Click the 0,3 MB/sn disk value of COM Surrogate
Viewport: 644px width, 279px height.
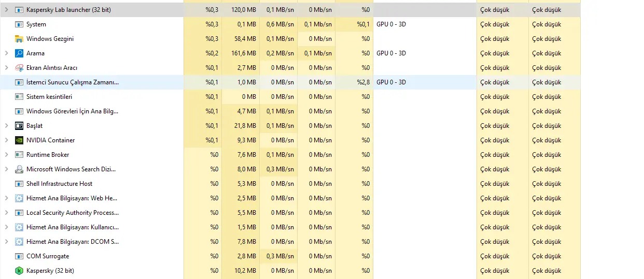coord(280,256)
